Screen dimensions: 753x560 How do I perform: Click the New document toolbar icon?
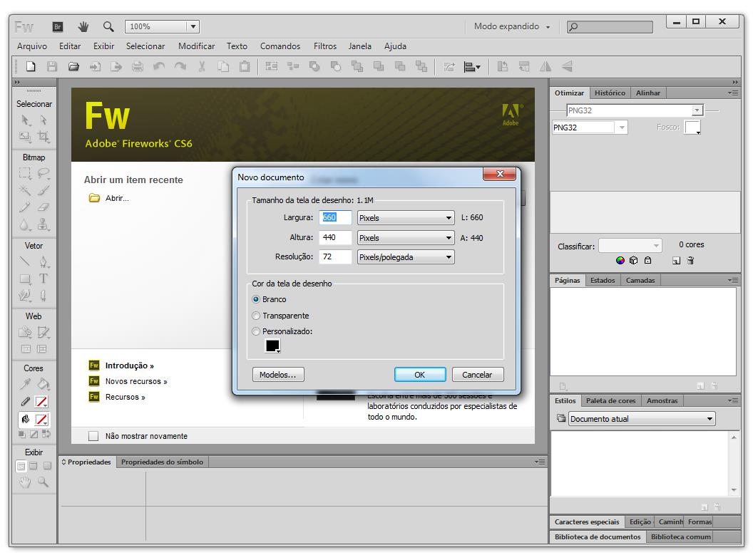tap(31, 66)
